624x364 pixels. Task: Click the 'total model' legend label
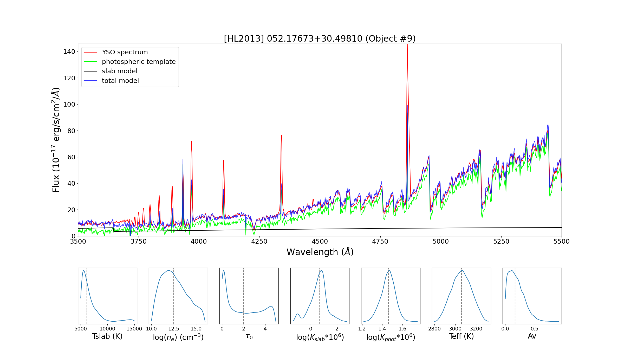pos(120,81)
